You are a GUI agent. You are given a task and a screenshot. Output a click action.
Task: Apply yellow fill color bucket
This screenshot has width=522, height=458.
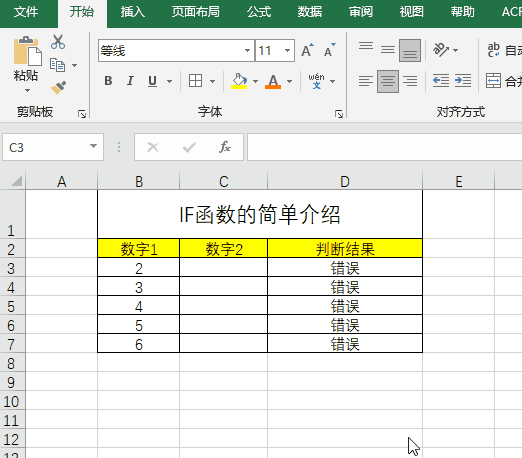click(x=239, y=81)
